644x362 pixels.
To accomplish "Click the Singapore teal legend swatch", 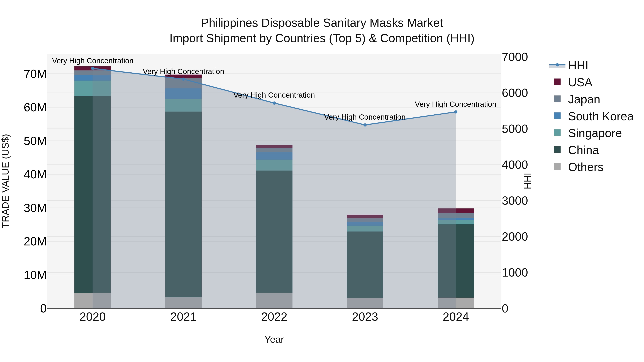I will point(557,133).
